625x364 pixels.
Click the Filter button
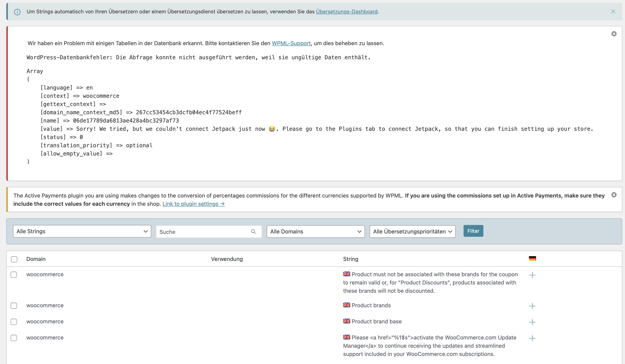[473, 231]
